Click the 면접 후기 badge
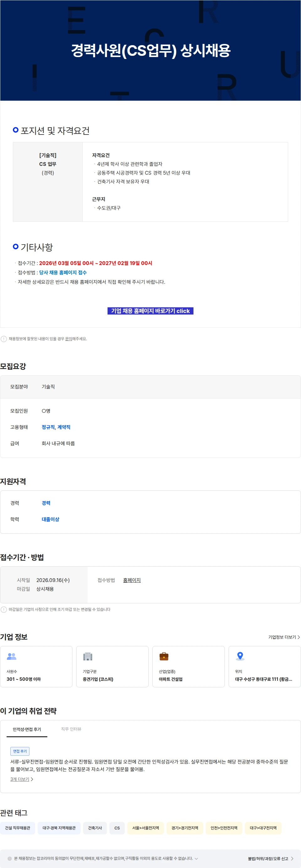Image resolution: width=301 pixels, height=868 pixels. (x=20, y=751)
